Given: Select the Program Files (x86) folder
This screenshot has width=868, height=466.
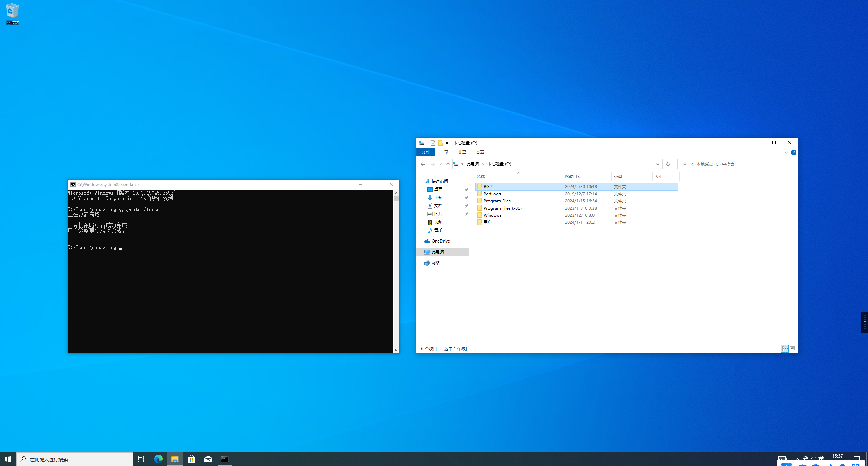Looking at the screenshot, I should [x=577, y=208].
